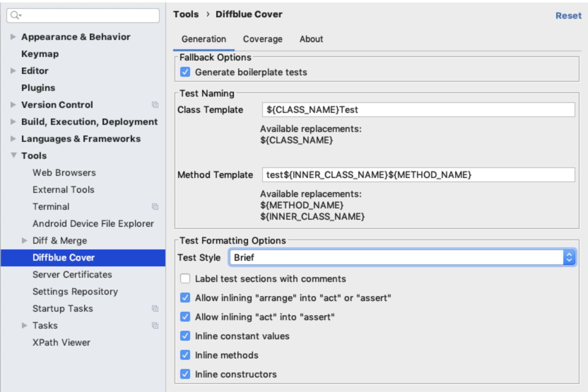This screenshot has height=392, width=588.
Task: Focus the Method Template text field
Action: [418, 175]
